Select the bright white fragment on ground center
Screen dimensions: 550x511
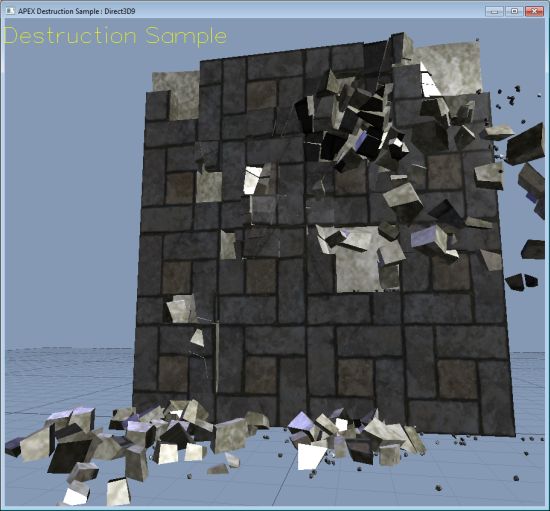[310, 456]
